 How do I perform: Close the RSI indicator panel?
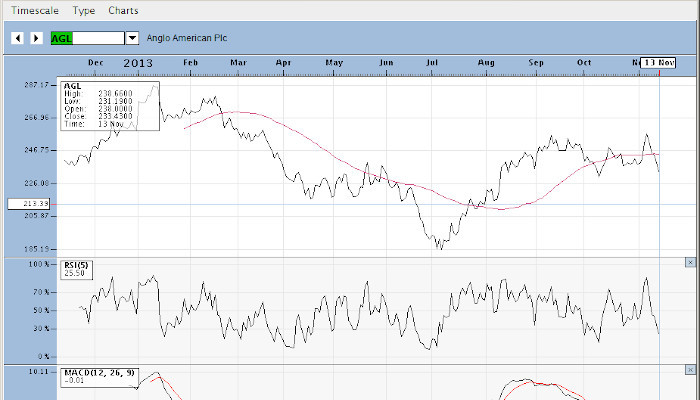(690, 262)
